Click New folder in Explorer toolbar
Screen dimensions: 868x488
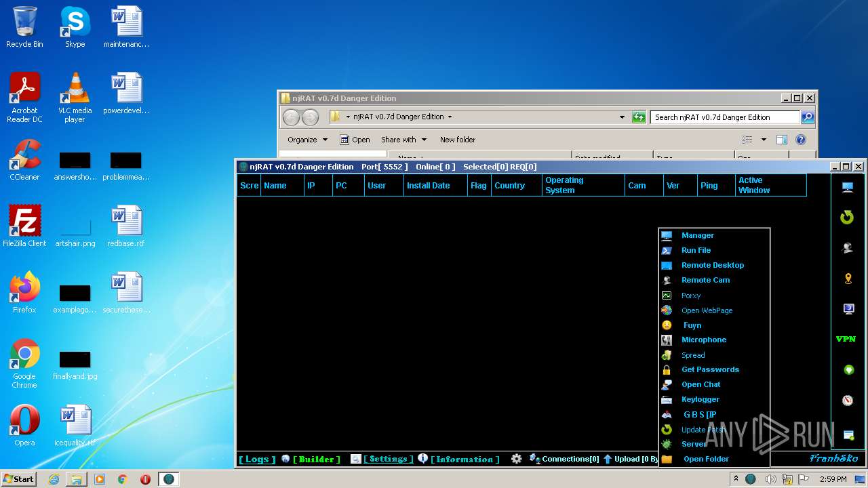458,140
